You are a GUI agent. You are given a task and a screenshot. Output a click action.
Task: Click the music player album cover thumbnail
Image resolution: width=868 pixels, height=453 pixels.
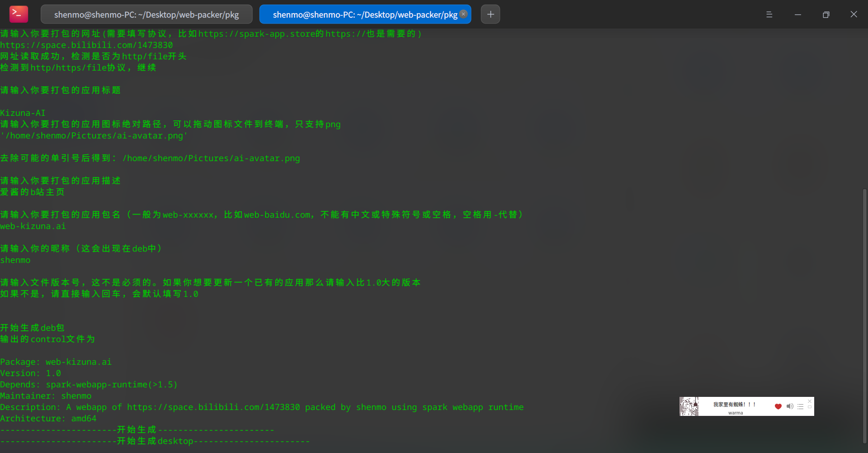click(x=689, y=406)
